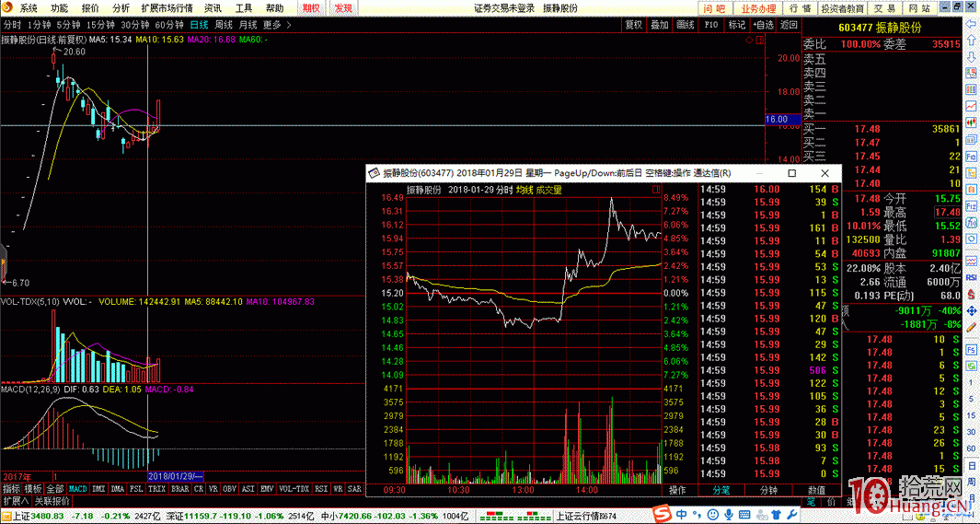Select the VOL-TDX indicator
Image resolution: width=980 pixels, height=524 pixels.
(294, 489)
